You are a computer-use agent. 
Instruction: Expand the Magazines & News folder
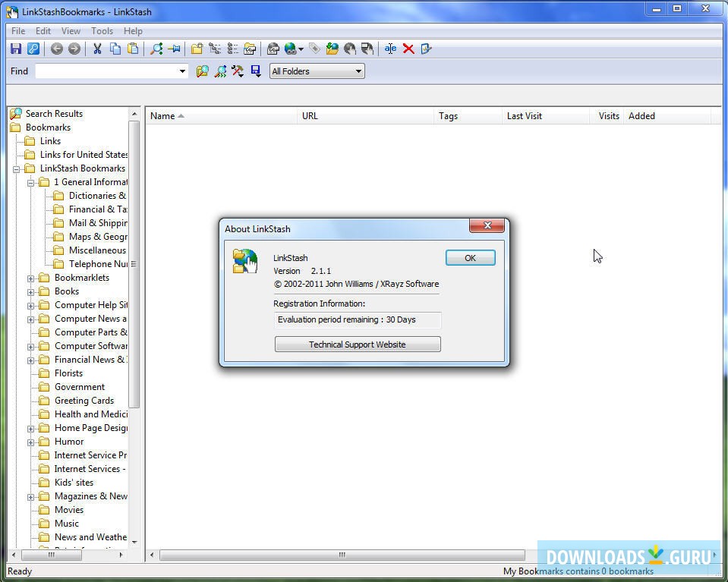coord(30,497)
